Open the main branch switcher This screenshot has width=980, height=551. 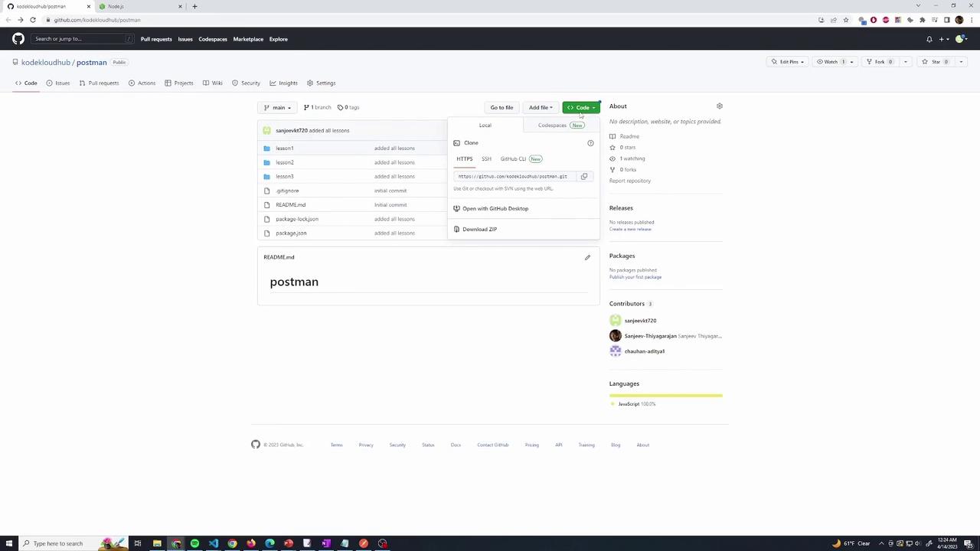coord(277,108)
